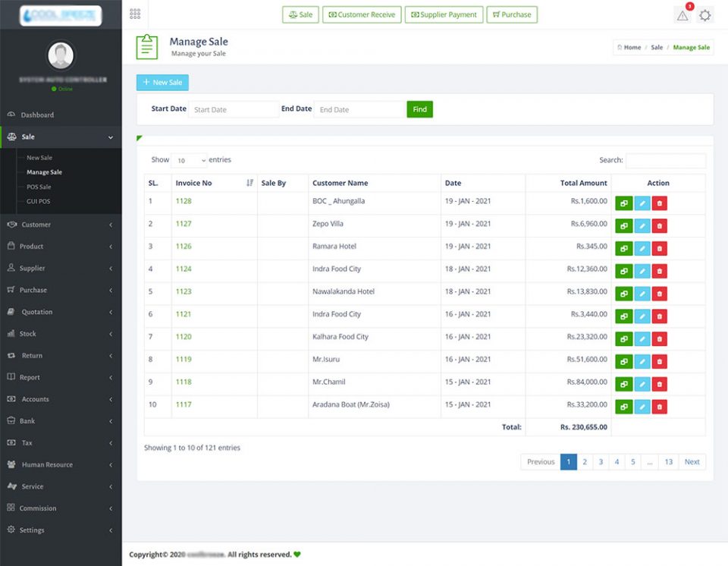Click the notification alert triangle icon
This screenshot has width=728, height=566.
click(x=682, y=15)
